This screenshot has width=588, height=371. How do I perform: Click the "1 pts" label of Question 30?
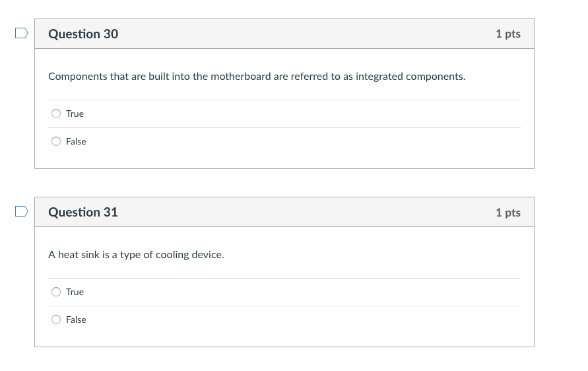pyautogui.click(x=507, y=34)
